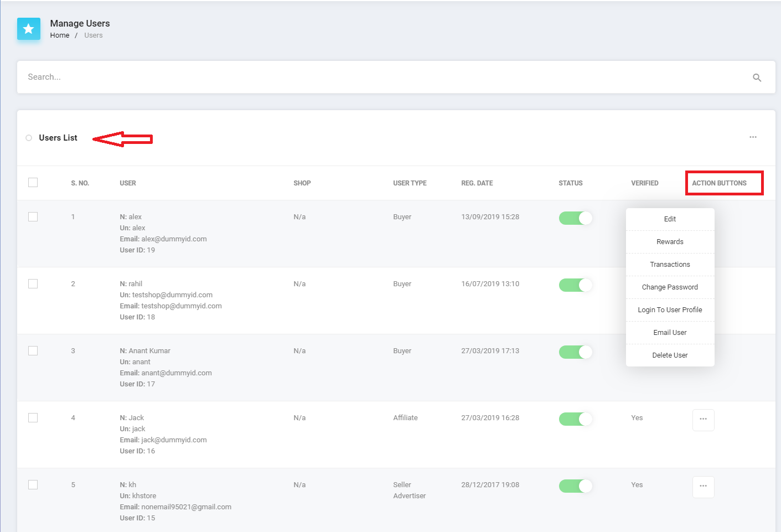Click Verified Yes for Jack
The width and height of the screenshot is (781, 532).
[637, 418]
